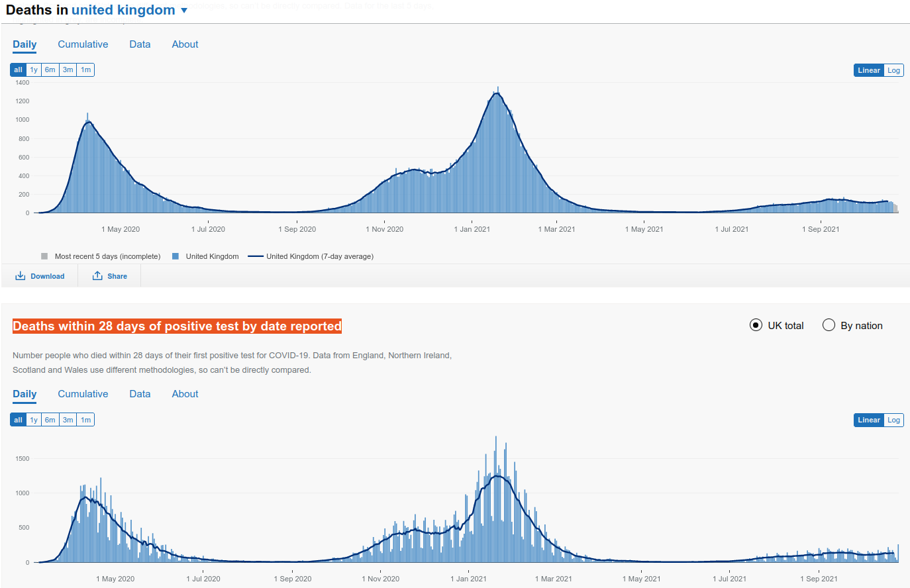Image resolution: width=910 pixels, height=588 pixels.
Task: Select Linear scale on the bottom chart
Action: [x=868, y=420]
